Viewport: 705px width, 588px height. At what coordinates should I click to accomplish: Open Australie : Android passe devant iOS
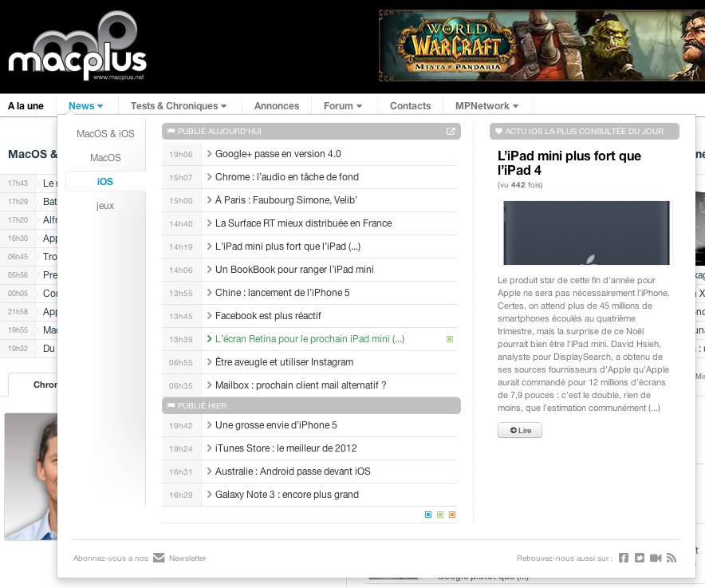tap(293, 472)
